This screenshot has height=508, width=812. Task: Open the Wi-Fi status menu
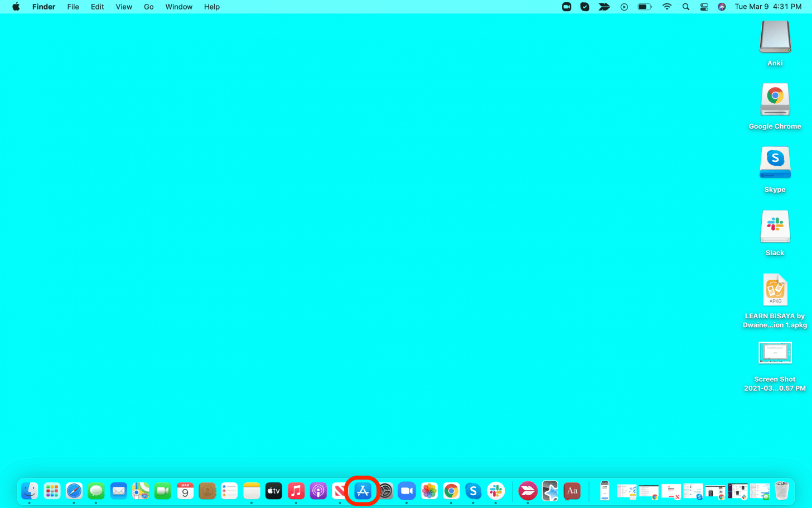click(667, 7)
